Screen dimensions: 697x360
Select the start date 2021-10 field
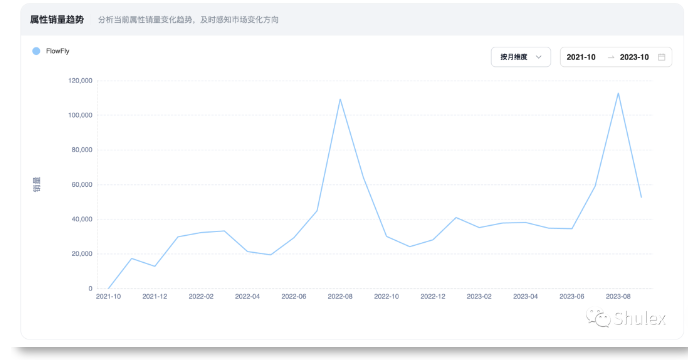point(581,57)
